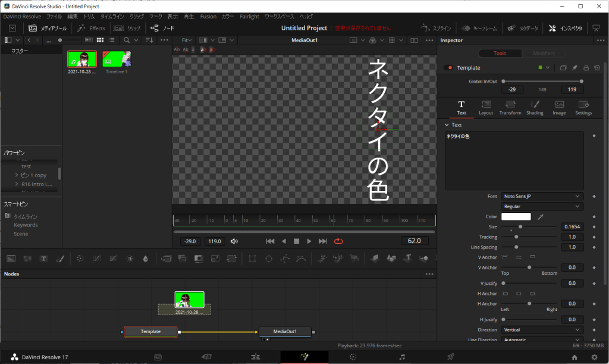The width and height of the screenshot is (609, 364).
Task: Mute audio with the speaker icon
Action: click(234, 241)
